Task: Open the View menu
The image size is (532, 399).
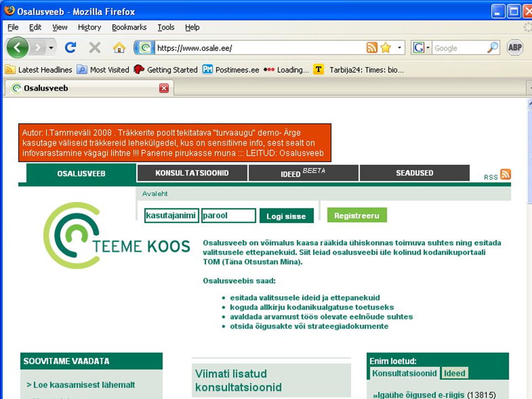Action: point(60,27)
